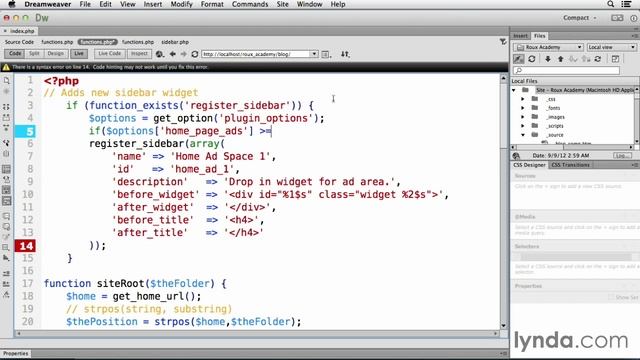Viewport: 640px width, 360px height.
Task: Switch to Split view
Action: point(34,53)
